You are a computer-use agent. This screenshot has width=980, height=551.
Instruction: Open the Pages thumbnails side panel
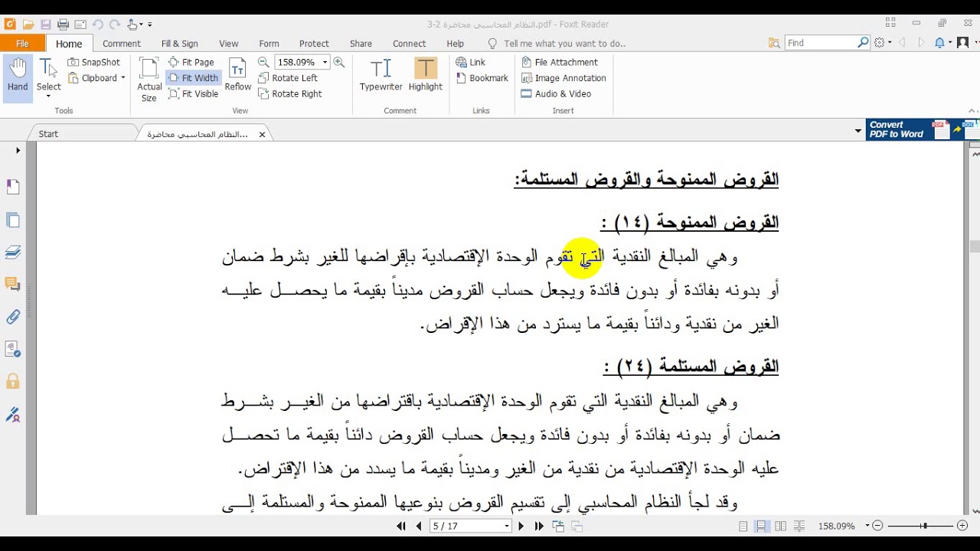click(x=13, y=220)
